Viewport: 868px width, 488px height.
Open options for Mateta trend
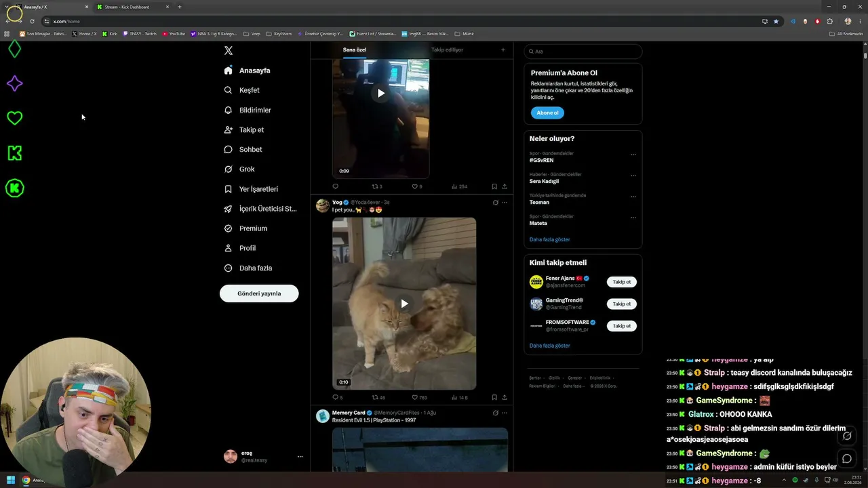pos(633,218)
